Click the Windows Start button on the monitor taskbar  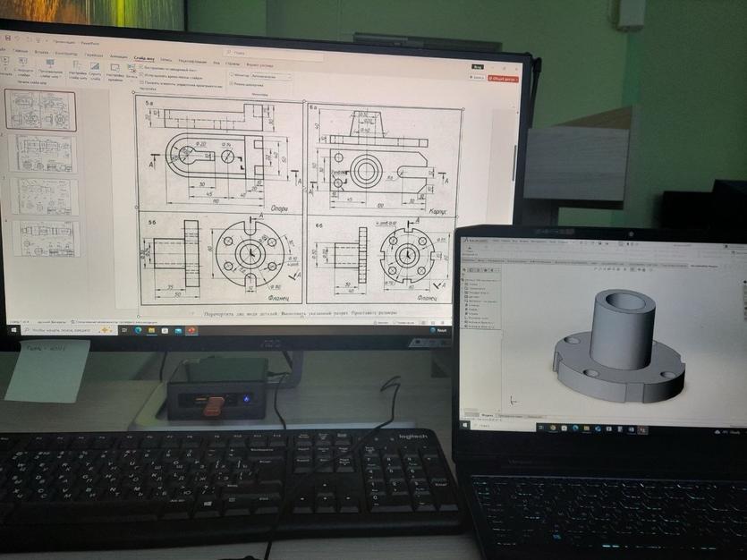[13, 330]
